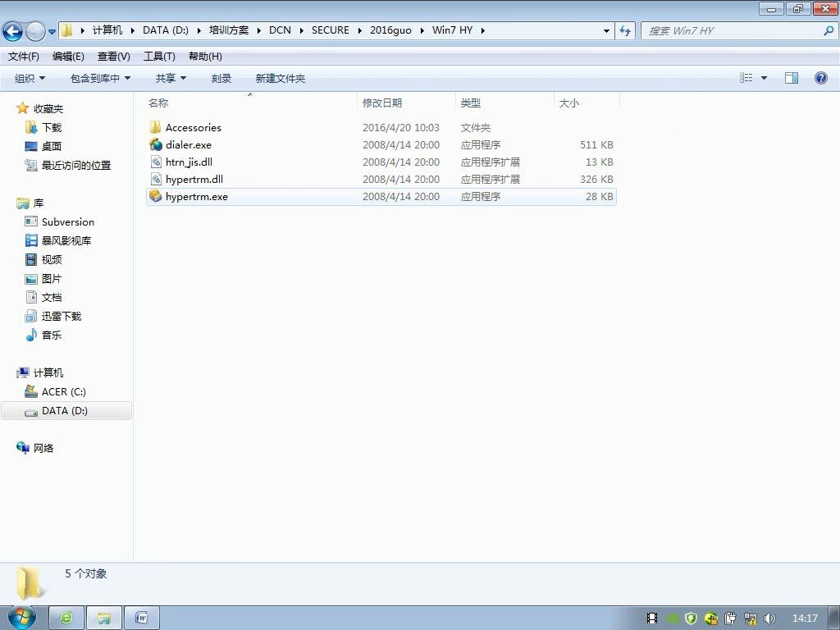Expand the 包含到库中 dropdown
Viewport: 840px width, 630px height.
pyautogui.click(x=100, y=78)
